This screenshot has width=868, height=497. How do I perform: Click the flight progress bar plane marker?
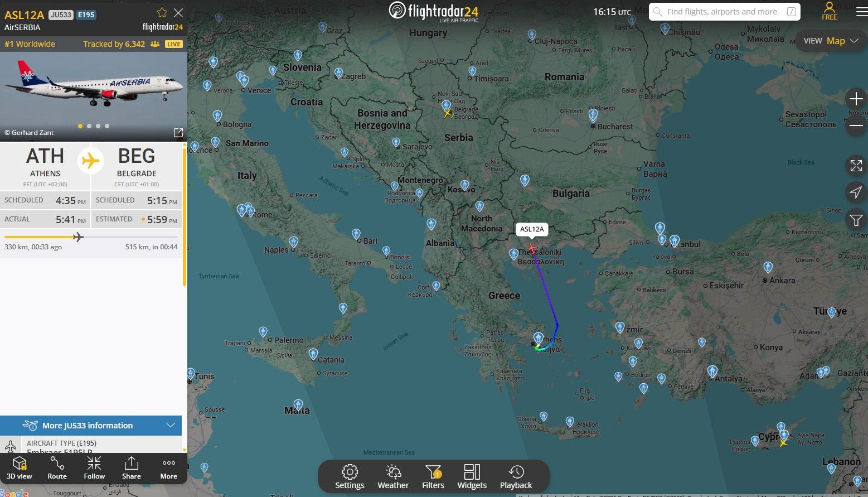[x=79, y=237]
